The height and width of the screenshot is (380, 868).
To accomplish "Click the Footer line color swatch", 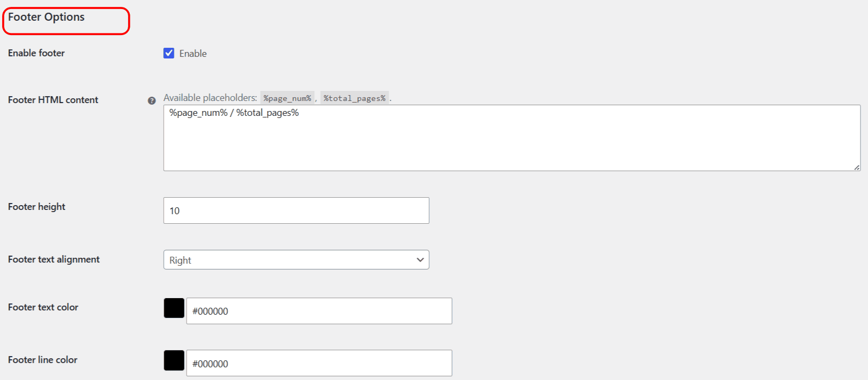I will (x=174, y=360).
